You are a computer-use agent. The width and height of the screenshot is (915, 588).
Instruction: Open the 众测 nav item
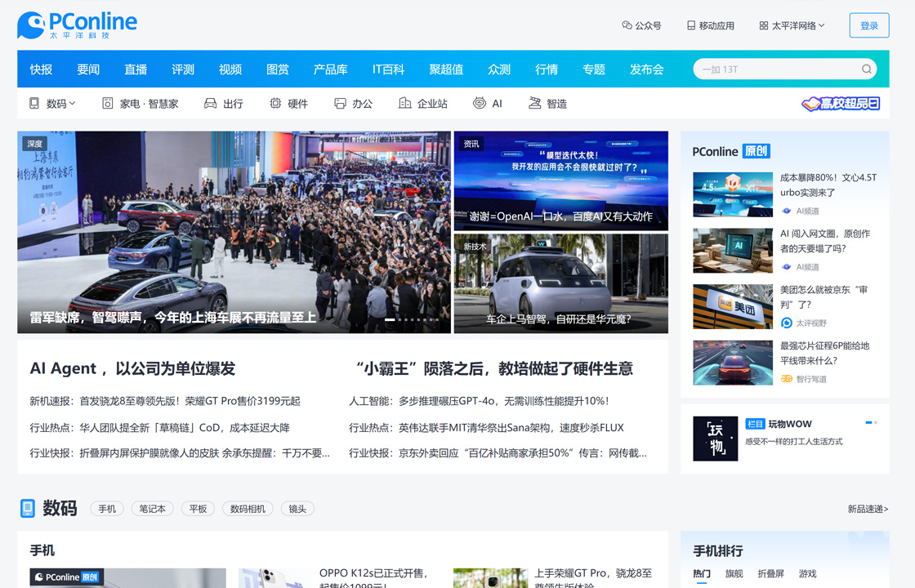(499, 69)
